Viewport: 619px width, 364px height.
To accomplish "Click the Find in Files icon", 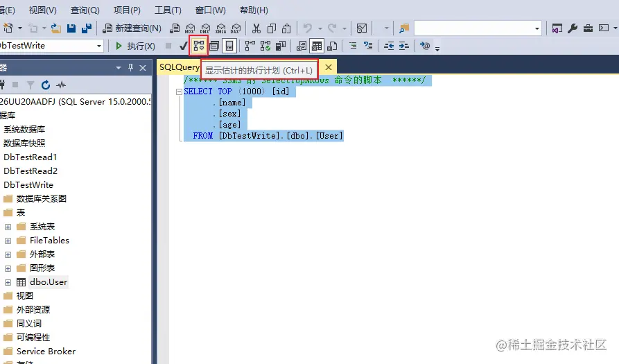I will point(404,28).
